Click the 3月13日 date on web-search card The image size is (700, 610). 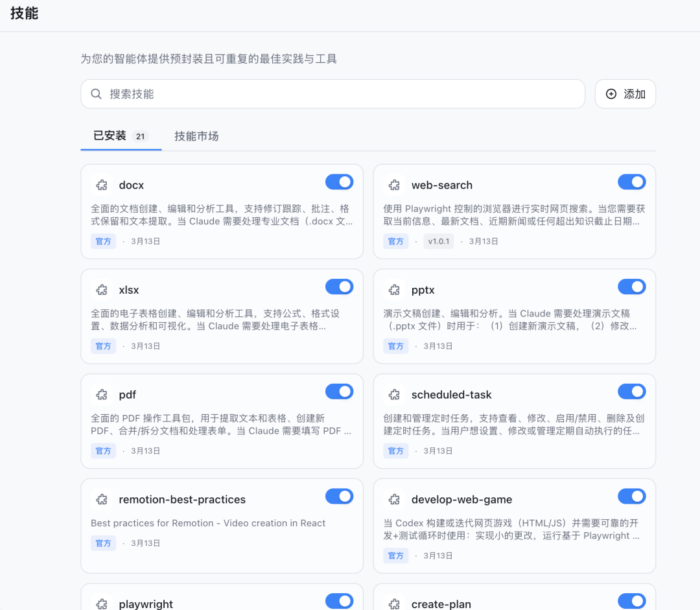484,241
